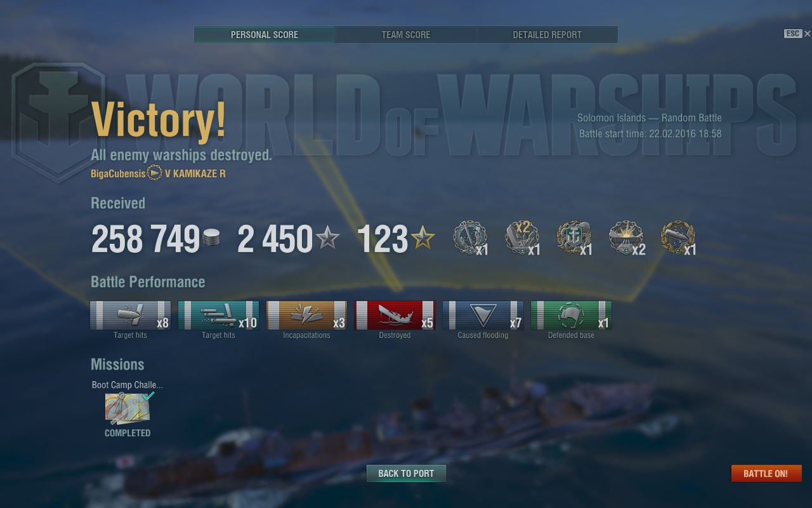Click the silver credits coin icon
The image size is (812, 508).
point(211,239)
